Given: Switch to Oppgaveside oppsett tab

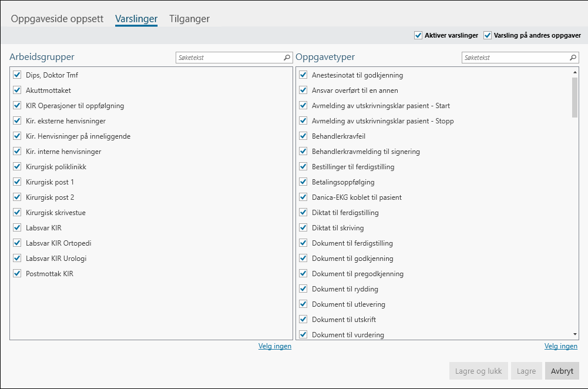Looking at the screenshot, I should (x=58, y=19).
